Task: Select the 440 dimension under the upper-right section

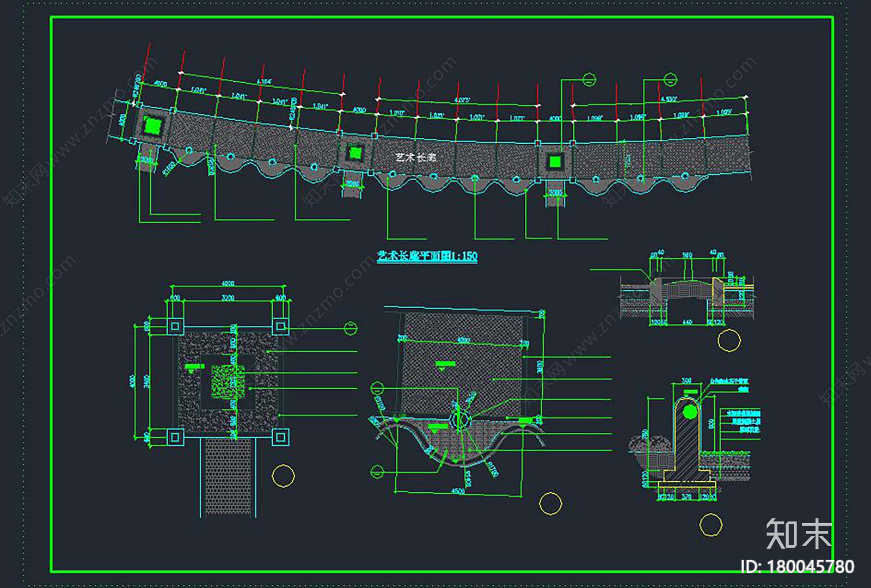Action: click(x=687, y=322)
